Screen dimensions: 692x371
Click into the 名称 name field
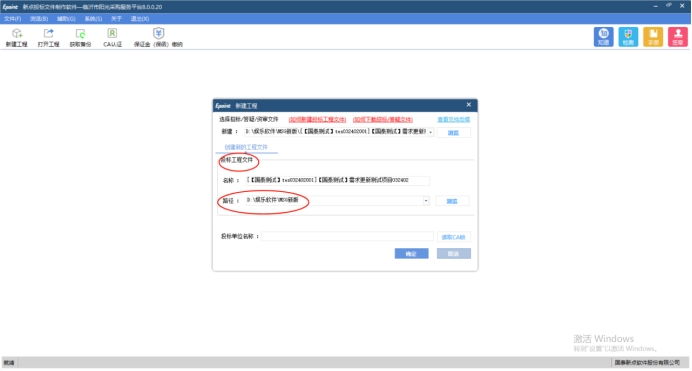click(x=337, y=180)
